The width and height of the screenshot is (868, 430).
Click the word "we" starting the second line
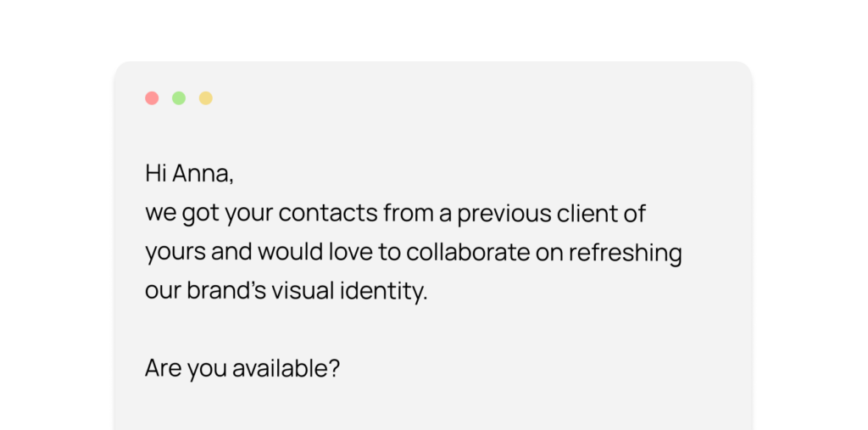pos(160,215)
